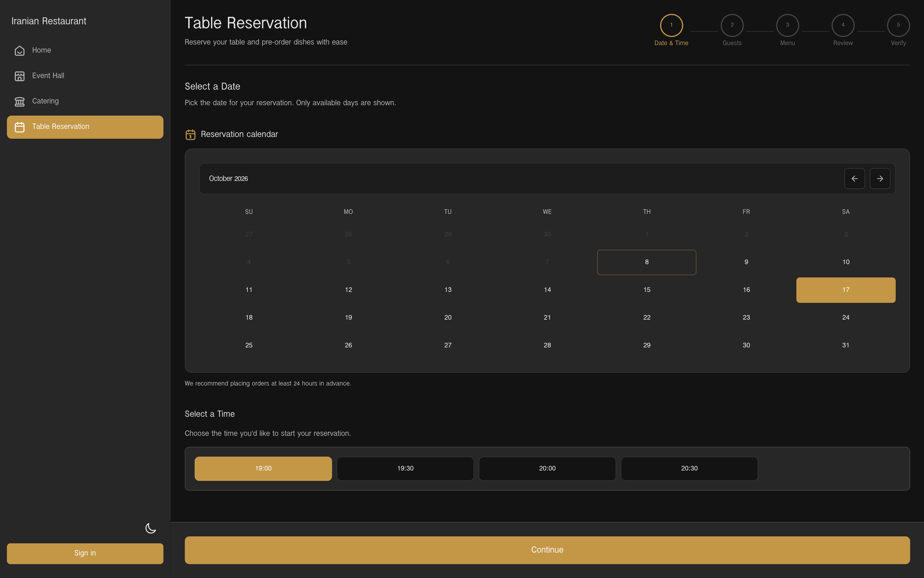
Task: Click step 4 Review circle
Action: (843, 25)
